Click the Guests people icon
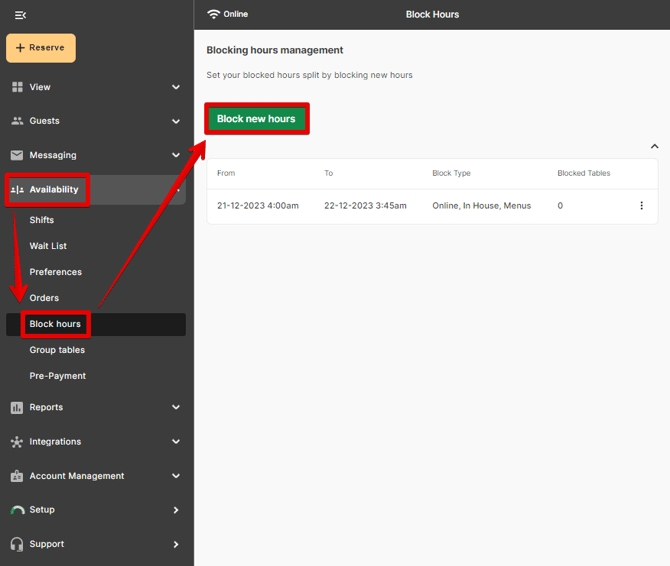 (17, 121)
